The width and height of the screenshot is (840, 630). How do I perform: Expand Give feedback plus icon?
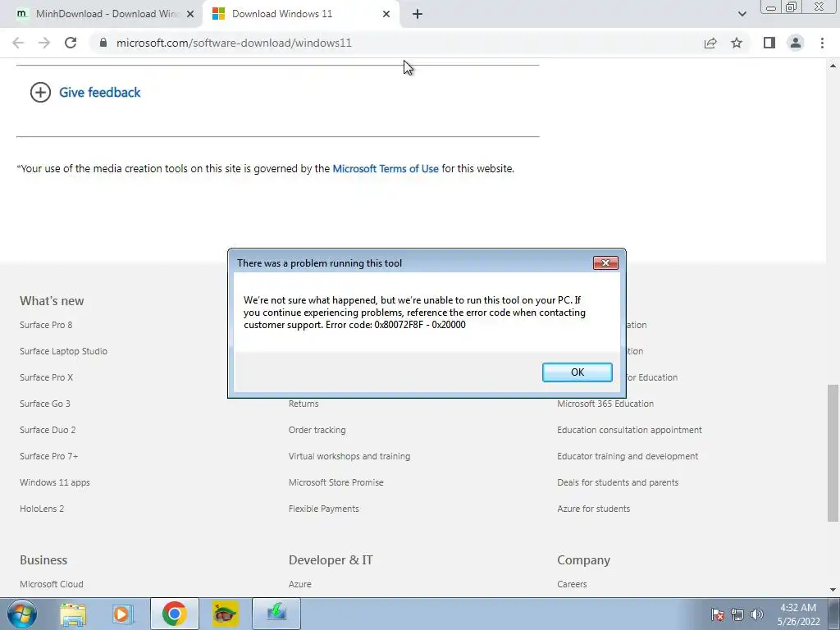[40, 92]
